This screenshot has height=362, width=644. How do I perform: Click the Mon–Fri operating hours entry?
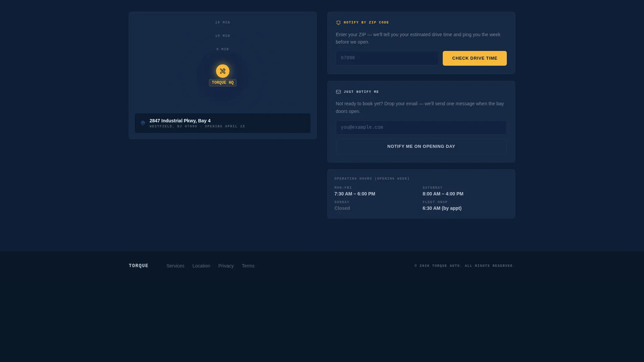355,191
